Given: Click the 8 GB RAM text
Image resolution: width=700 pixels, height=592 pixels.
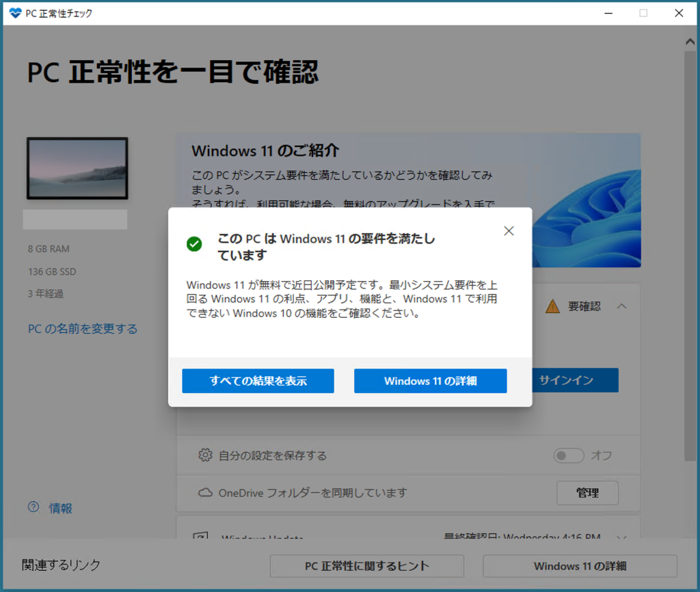Looking at the screenshot, I should [x=49, y=249].
